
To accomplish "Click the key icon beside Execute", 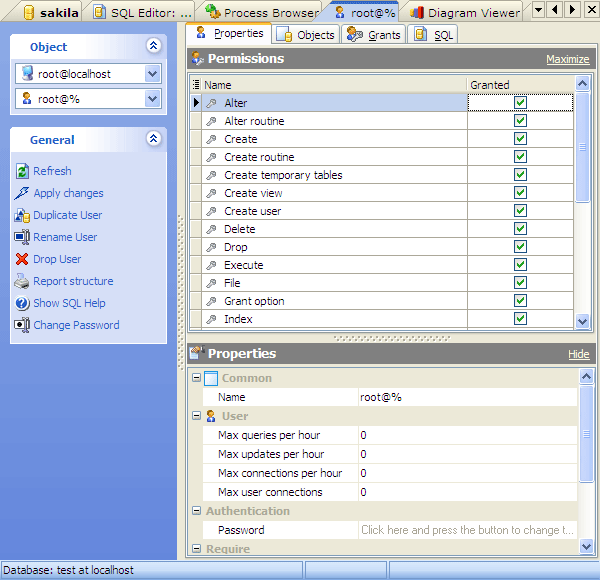I will (211, 265).
